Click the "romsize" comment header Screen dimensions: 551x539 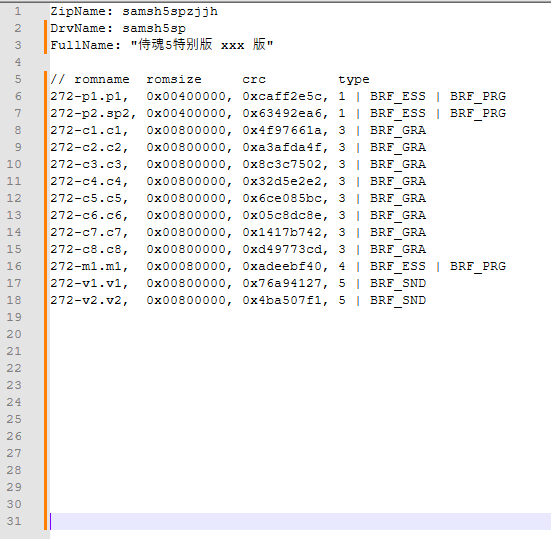tap(174, 79)
